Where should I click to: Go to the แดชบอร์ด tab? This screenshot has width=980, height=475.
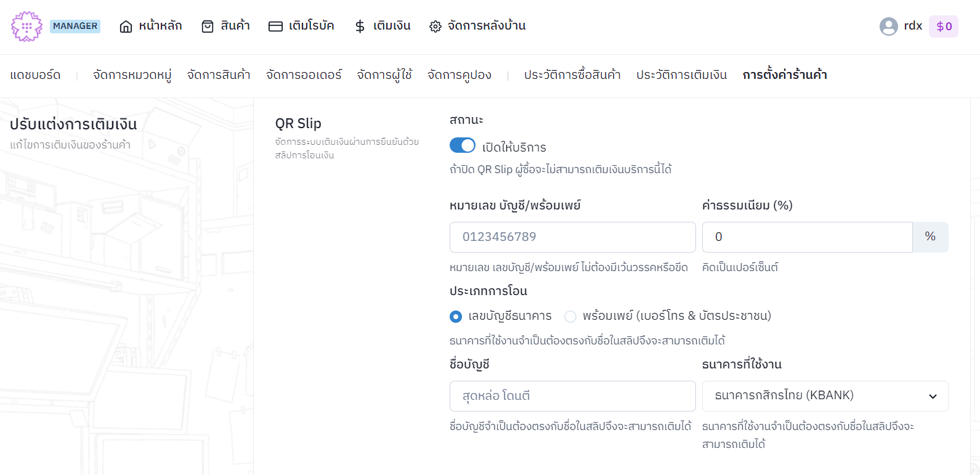(x=35, y=75)
